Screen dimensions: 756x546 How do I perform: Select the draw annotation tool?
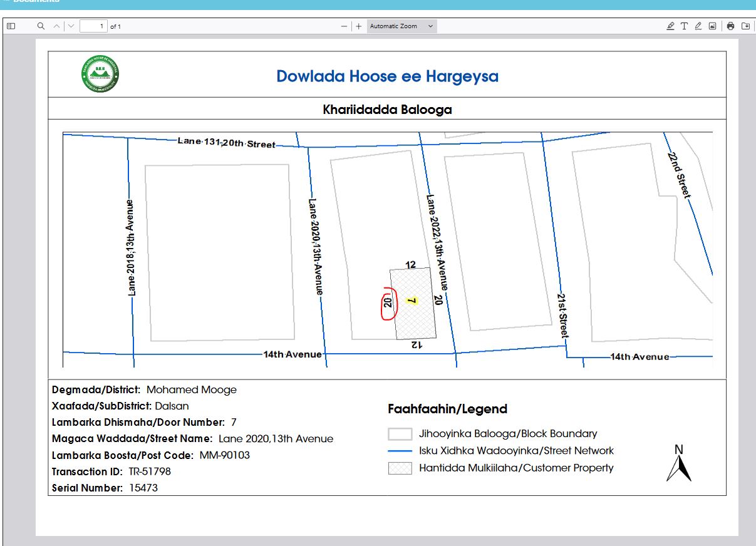pyautogui.click(x=698, y=26)
